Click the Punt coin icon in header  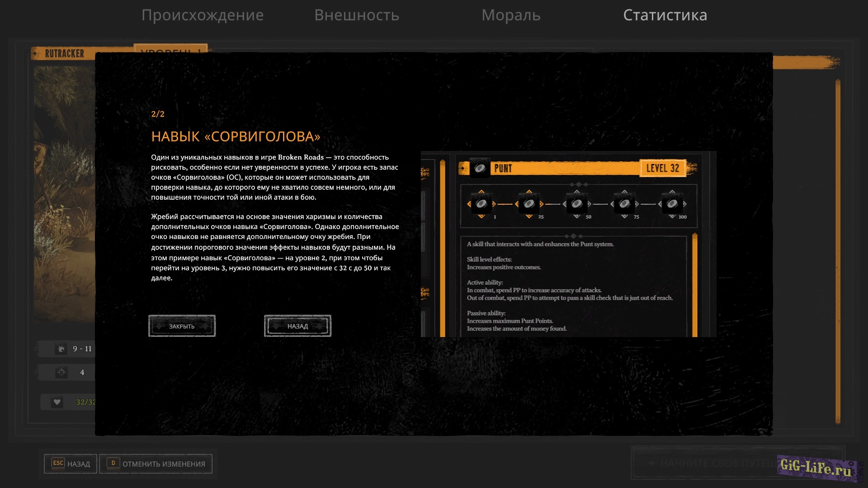(x=480, y=169)
